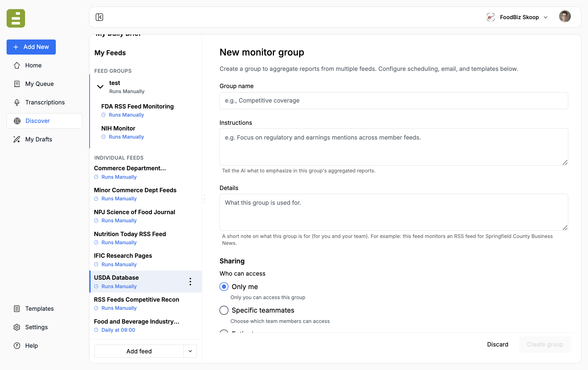Select the Discover menu item
This screenshot has width=588, height=370.
point(45,121)
